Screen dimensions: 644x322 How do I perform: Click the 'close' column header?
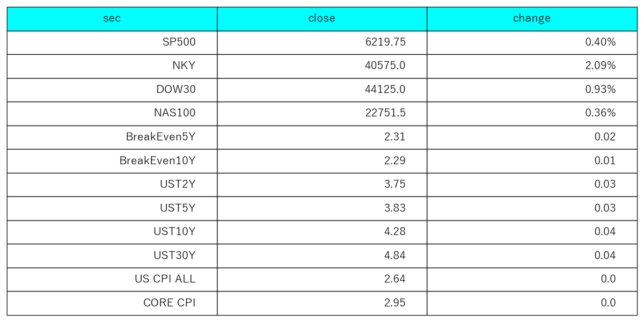(322, 19)
